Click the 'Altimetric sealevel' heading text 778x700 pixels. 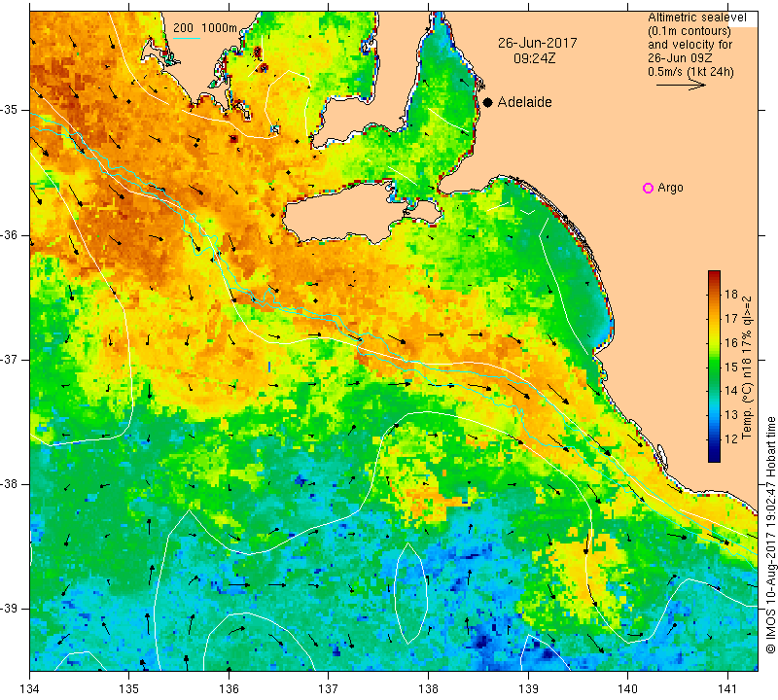(696, 17)
